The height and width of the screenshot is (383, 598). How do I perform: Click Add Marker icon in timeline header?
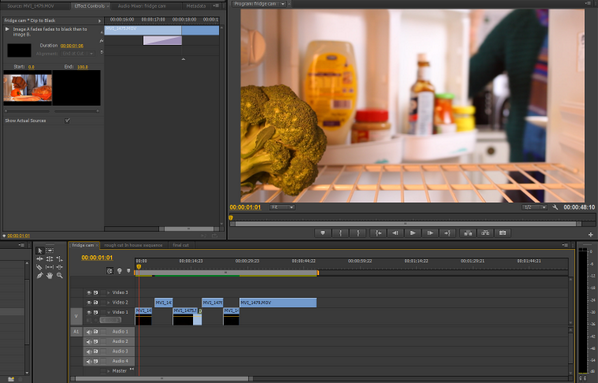point(129,271)
